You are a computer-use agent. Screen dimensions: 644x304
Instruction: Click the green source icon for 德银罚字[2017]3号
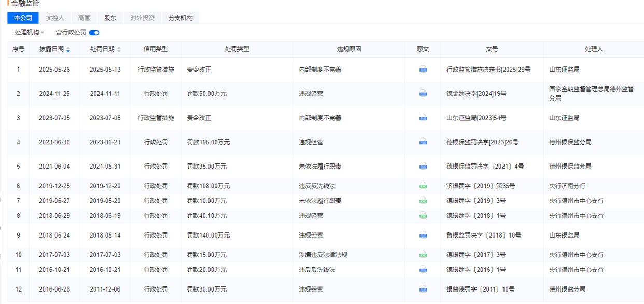423,254
